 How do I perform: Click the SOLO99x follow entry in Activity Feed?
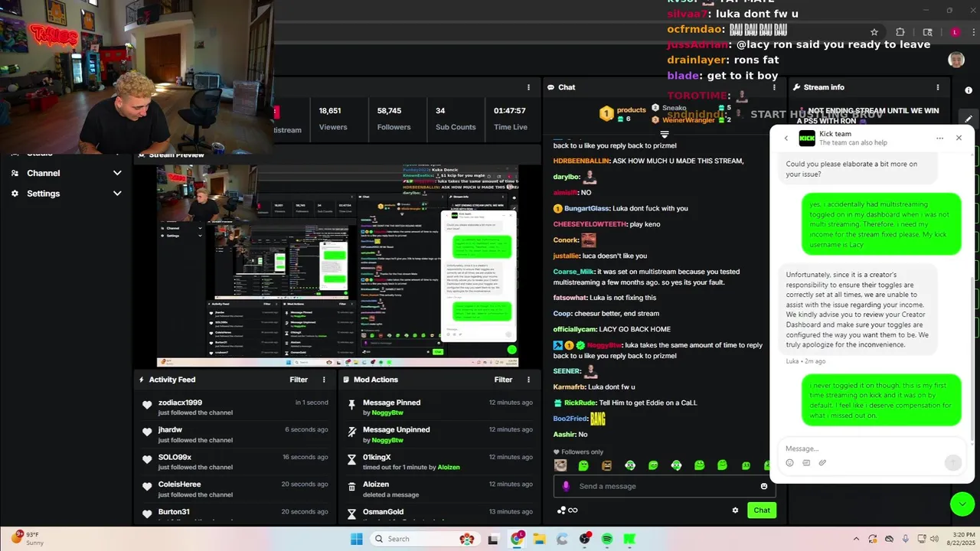coord(235,461)
